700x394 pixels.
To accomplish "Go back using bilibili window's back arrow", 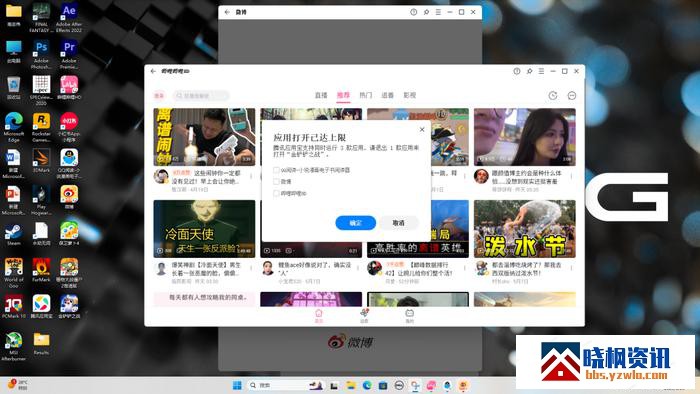I will click(x=153, y=71).
